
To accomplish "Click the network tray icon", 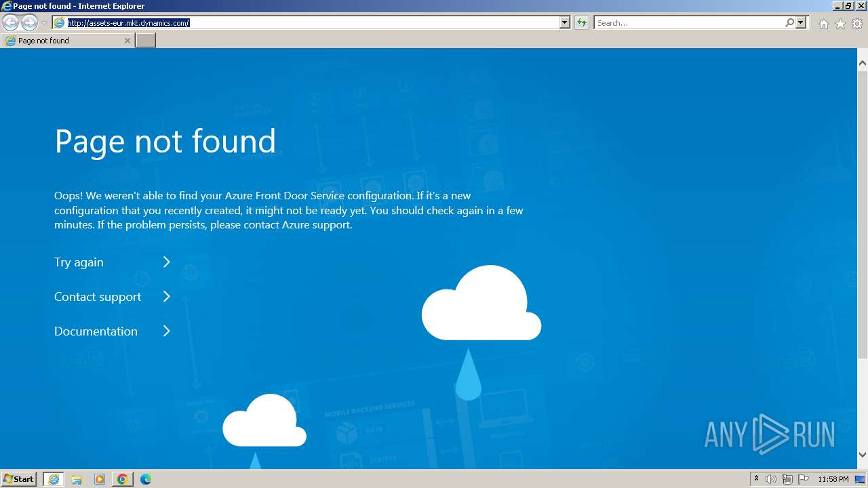I will 787,479.
